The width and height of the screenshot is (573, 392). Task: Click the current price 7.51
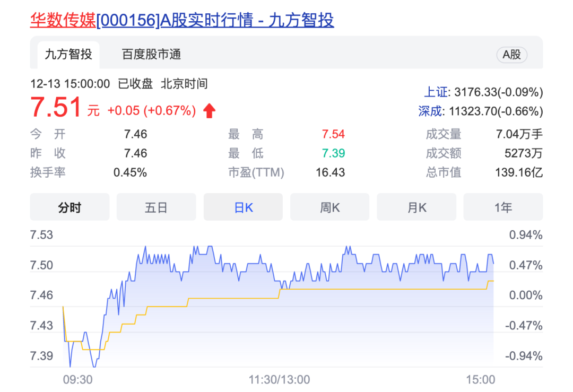pos(56,107)
